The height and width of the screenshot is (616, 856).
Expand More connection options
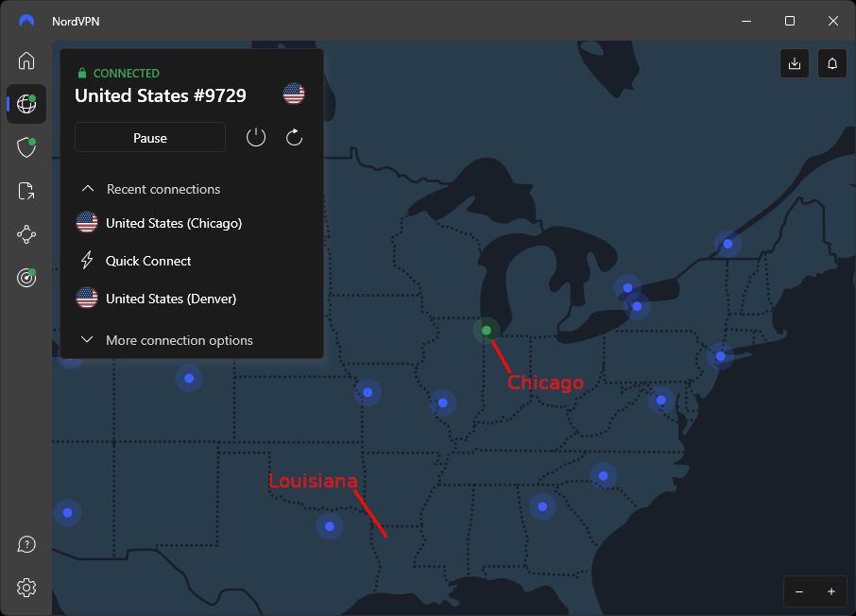167,340
